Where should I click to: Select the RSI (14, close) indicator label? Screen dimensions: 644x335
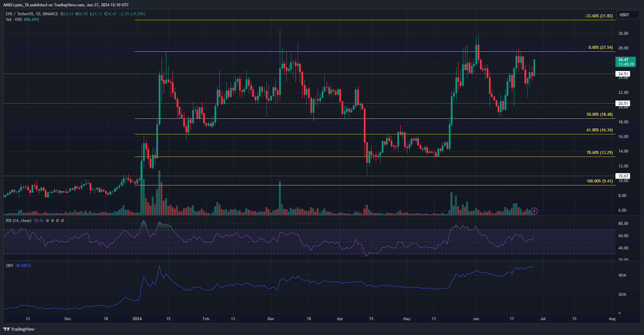(x=19, y=221)
